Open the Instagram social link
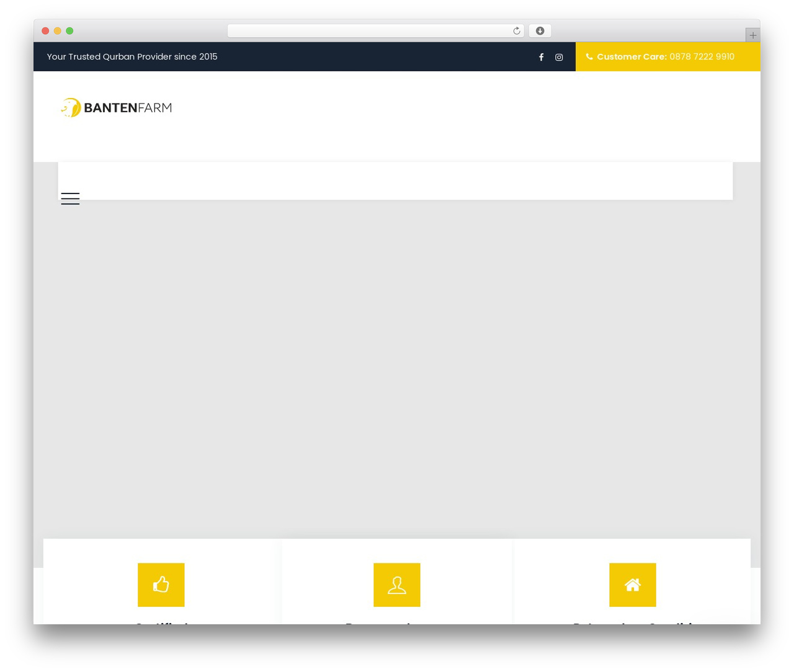 click(559, 57)
